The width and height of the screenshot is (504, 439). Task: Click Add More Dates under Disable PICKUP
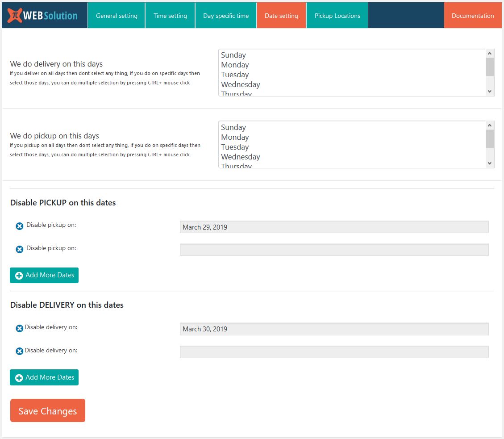[44, 275]
